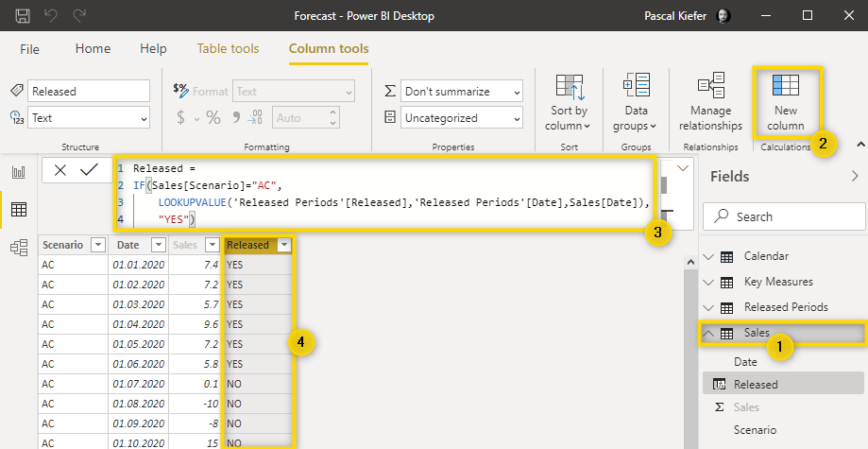Apply percentage format
This screenshot has width=868, height=449.
pyautogui.click(x=213, y=117)
